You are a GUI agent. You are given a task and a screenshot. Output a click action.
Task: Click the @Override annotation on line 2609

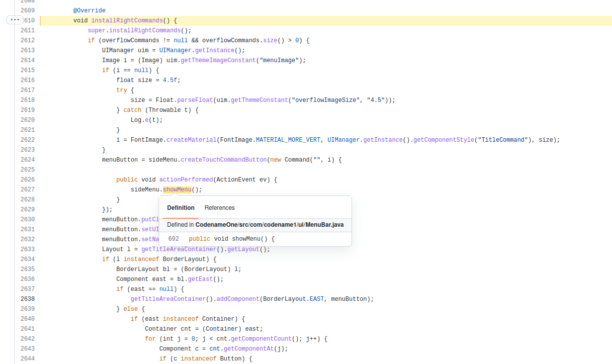89,10
